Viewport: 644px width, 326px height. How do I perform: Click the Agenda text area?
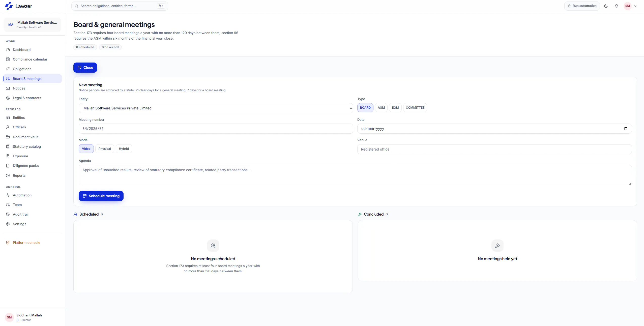pos(355,175)
